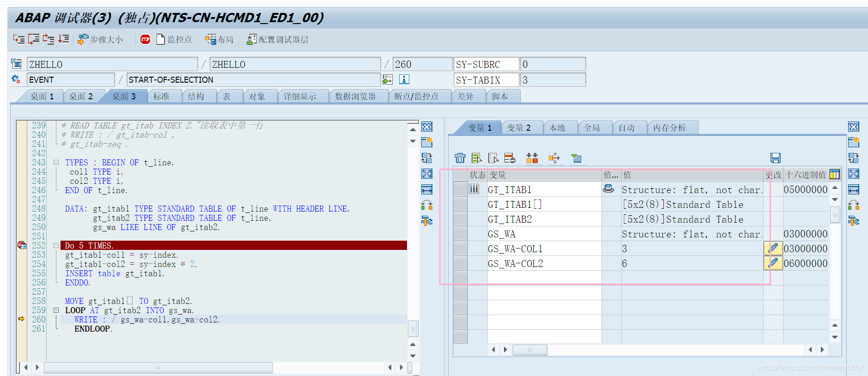Click the line number 260 field
This screenshot has height=376, width=868.
422,64
